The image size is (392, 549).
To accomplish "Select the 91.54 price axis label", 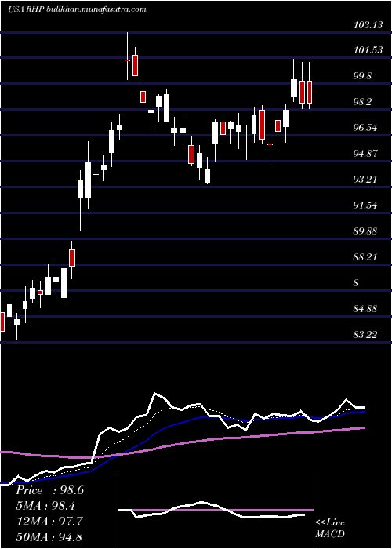I will (365, 205).
